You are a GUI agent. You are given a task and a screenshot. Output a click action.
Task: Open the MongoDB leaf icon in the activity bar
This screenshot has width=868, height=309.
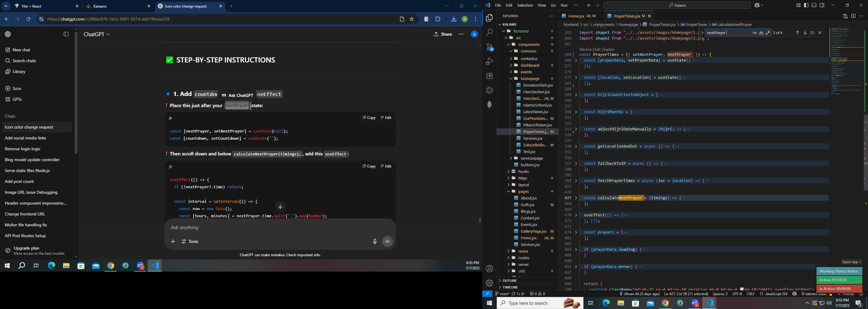click(x=489, y=105)
